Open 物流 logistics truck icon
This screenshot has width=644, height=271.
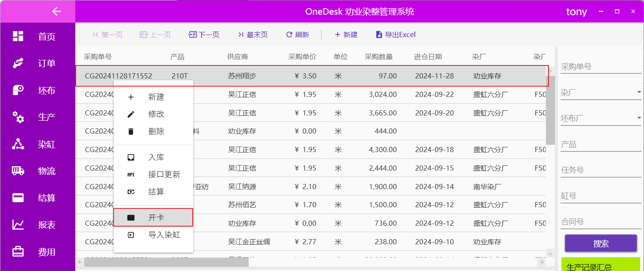point(18,171)
